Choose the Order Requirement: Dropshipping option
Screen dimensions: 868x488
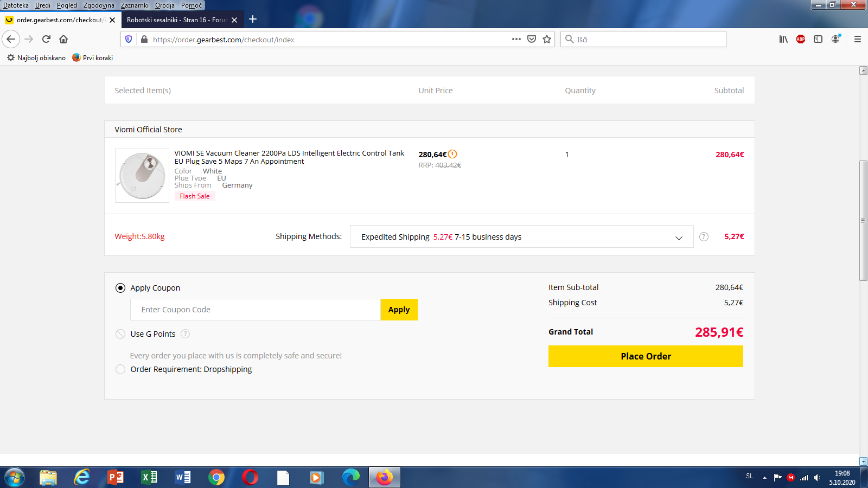click(x=120, y=369)
